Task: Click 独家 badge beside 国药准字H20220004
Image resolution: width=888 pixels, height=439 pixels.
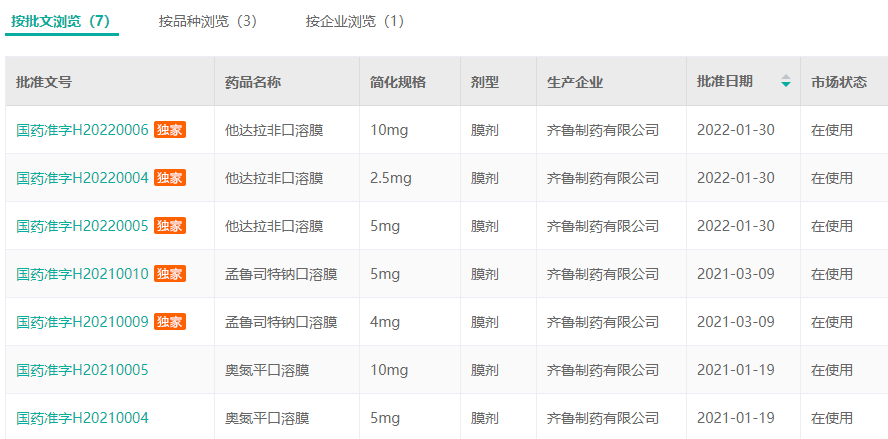Action: tap(170, 178)
